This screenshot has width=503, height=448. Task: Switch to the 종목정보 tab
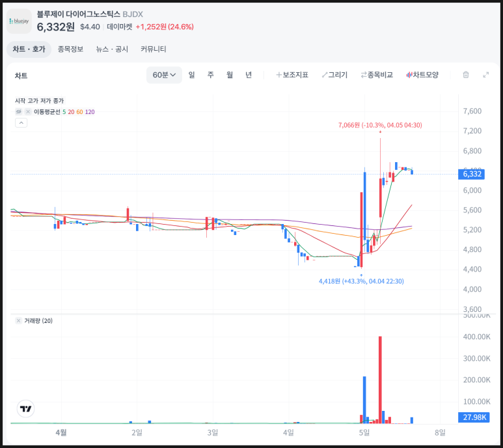click(x=70, y=49)
